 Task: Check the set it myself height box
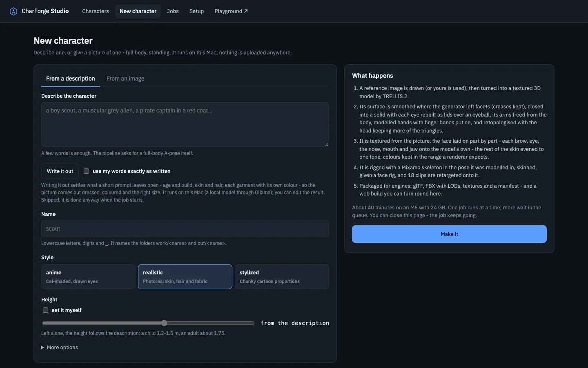45,310
